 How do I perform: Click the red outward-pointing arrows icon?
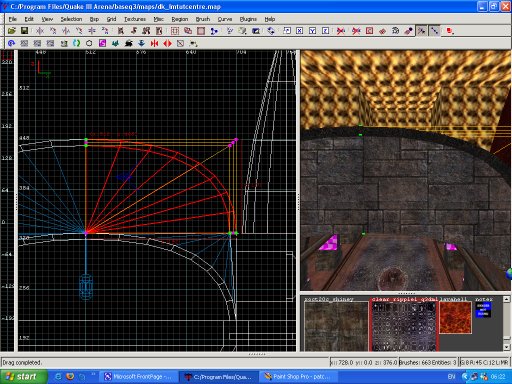coord(167,43)
